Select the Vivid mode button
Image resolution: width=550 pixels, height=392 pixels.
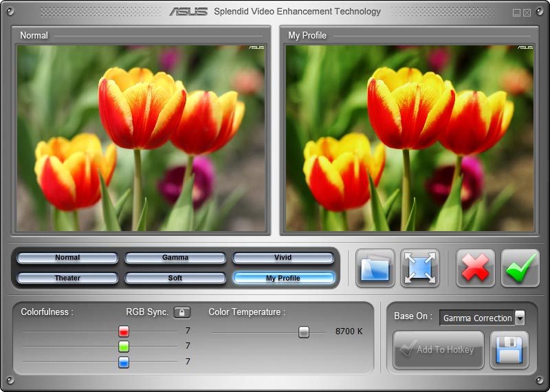pyautogui.click(x=283, y=258)
